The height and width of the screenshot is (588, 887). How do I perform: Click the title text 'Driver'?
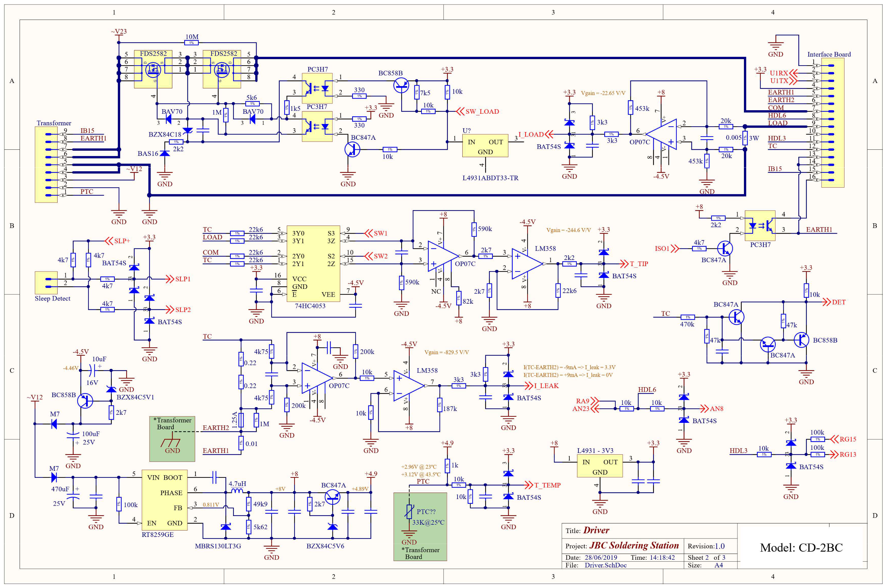(x=596, y=530)
